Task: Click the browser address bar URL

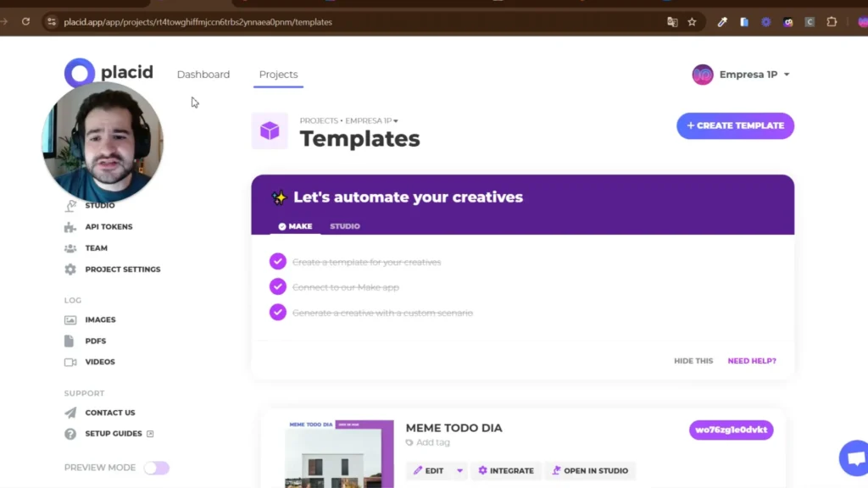Action: pos(198,22)
